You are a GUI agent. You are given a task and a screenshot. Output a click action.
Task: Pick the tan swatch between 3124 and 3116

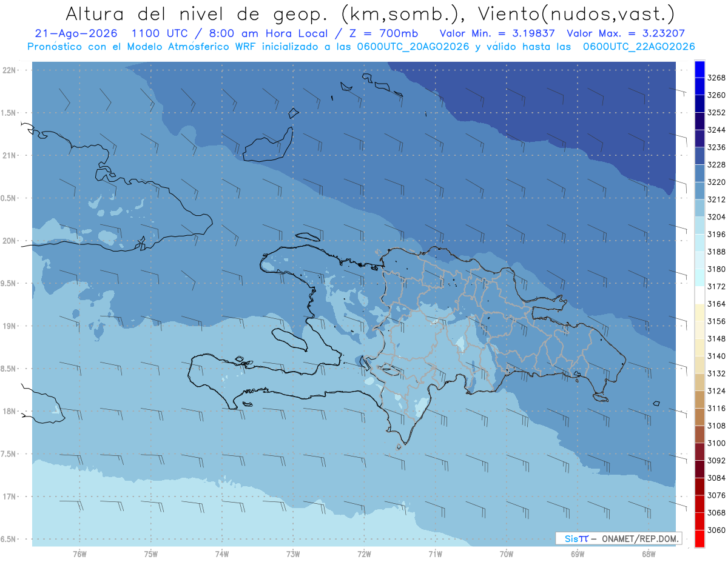point(699,400)
